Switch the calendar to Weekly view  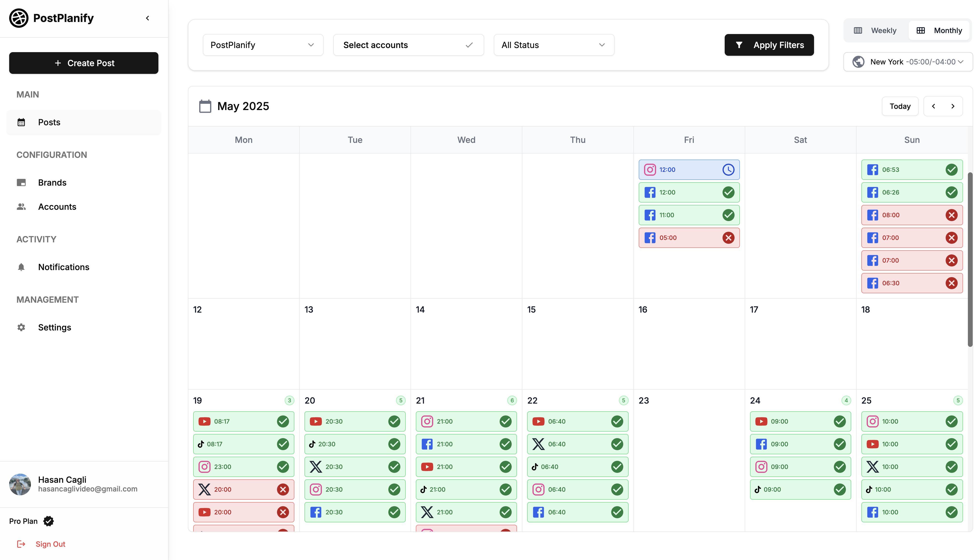point(876,30)
